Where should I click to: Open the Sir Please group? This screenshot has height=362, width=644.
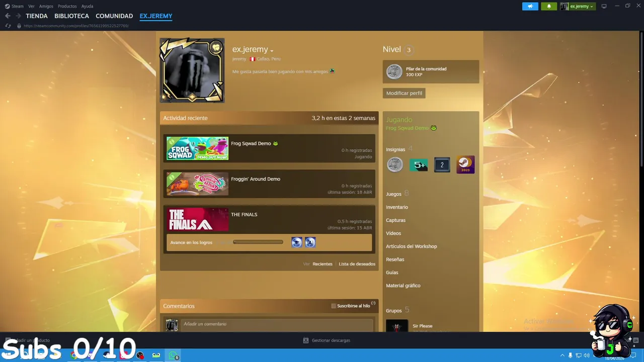[423, 326]
